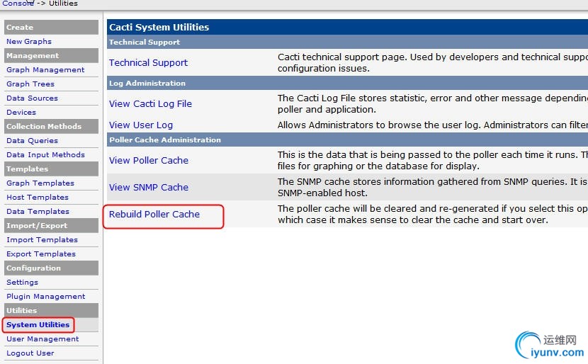Click the 'The SNMP cache stores information' description
588x364 pixels.
coord(433,187)
